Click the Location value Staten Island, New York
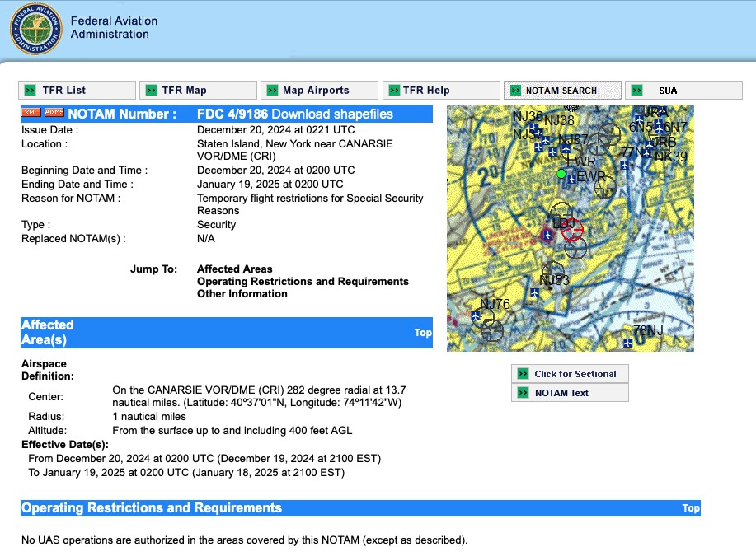The width and height of the screenshot is (756, 556). (x=295, y=150)
